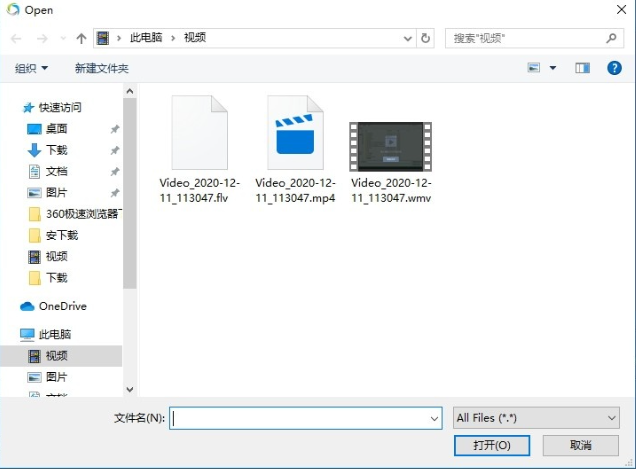Expand the file name history dropdown
The height and width of the screenshot is (469, 636).
[x=434, y=419]
